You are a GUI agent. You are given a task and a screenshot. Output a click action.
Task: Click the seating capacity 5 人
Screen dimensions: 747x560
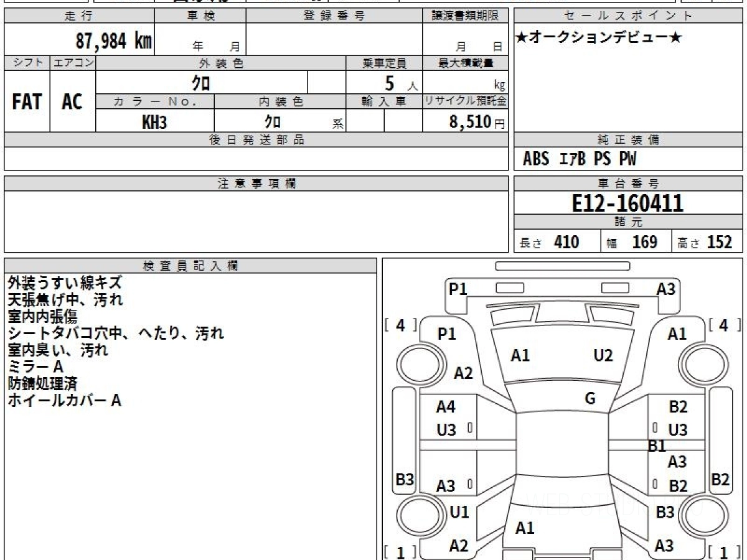(401, 83)
